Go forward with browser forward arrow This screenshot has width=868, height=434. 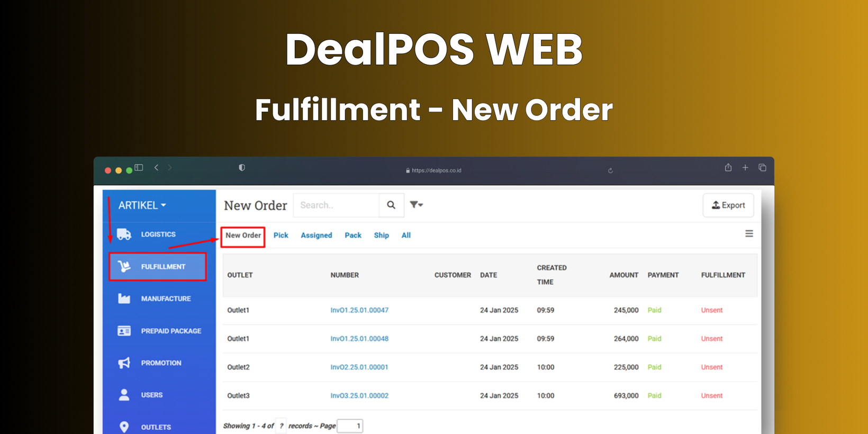170,168
